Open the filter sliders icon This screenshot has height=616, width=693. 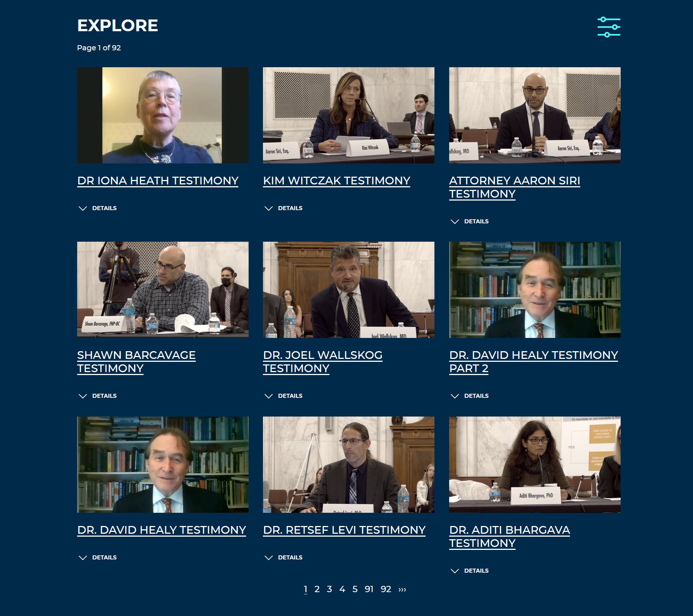(x=609, y=27)
